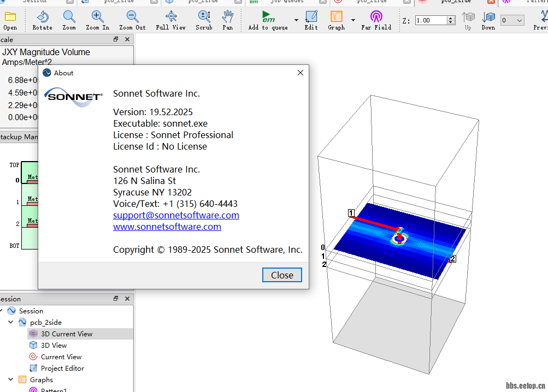
Task: Click the 'Version: 19.52.2025' text
Action: (x=153, y=112)
